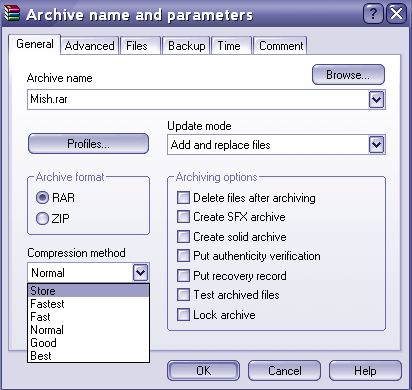Expand the Archive name dropdown arrow

377,99
